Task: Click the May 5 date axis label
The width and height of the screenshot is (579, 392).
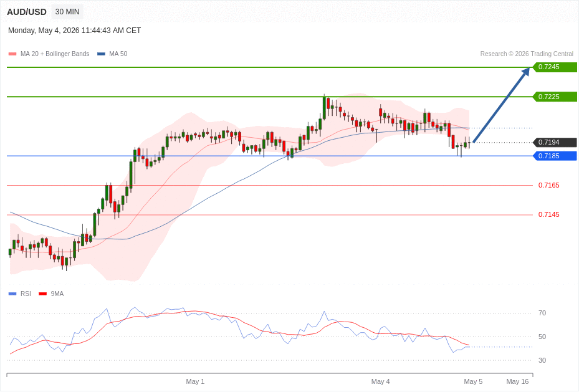Action: [473, 381]
